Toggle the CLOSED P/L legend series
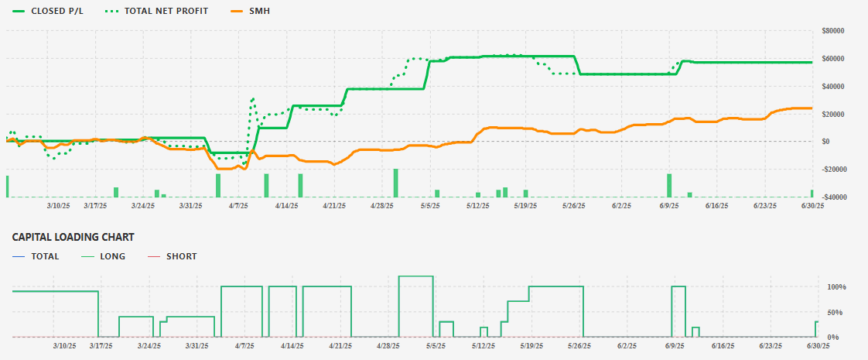The image size is (868, 360). click(x=48, y=11)
